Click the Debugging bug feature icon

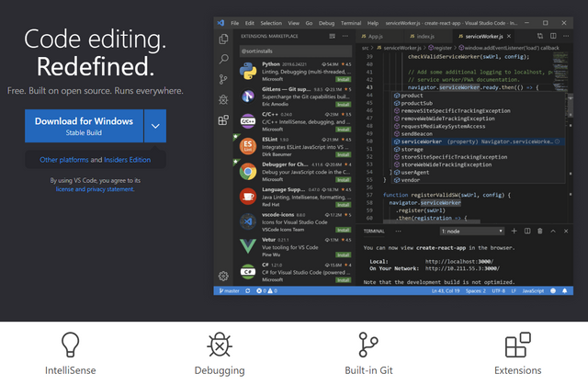[x=220, y=345]
